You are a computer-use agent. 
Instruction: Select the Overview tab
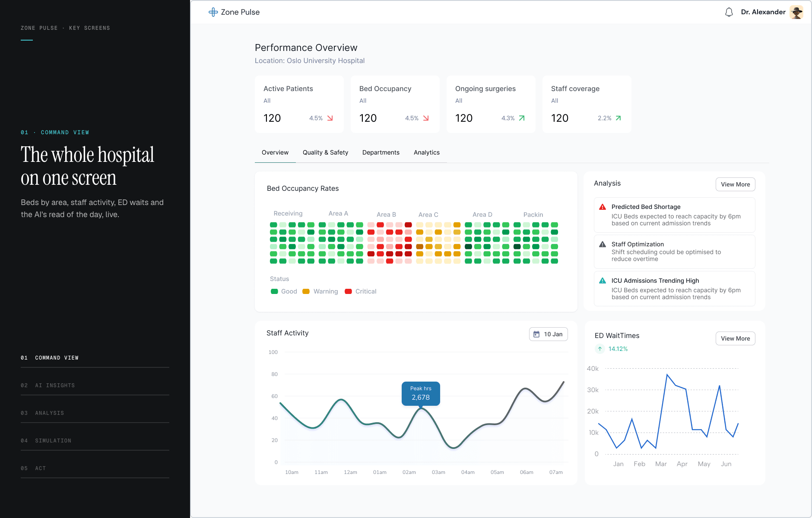(x=275, y=153)
